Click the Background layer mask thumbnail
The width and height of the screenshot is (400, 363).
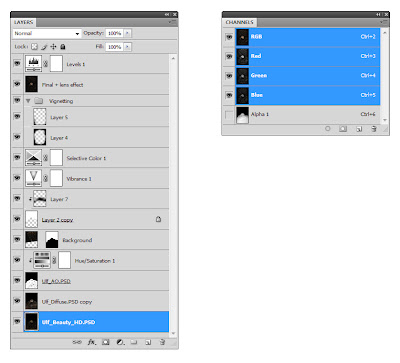[52, 240]
